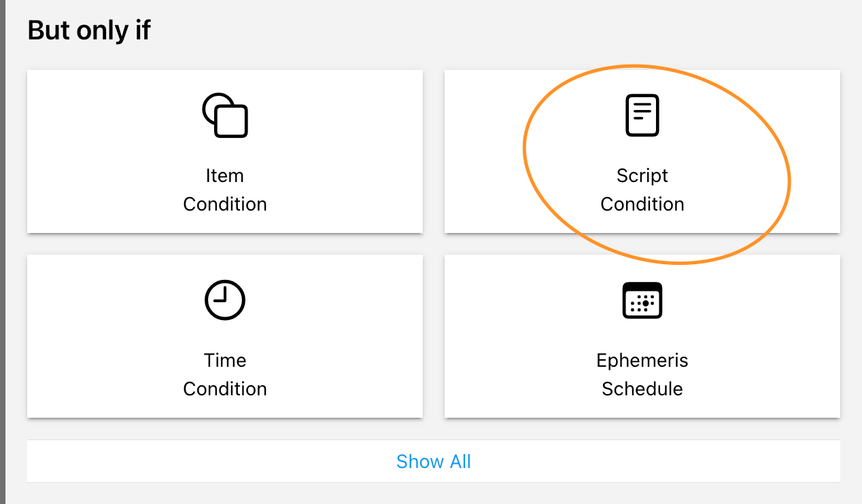The image size is (862, 504).
Task: Choose the Script Condition card
Action: (642, 151)
